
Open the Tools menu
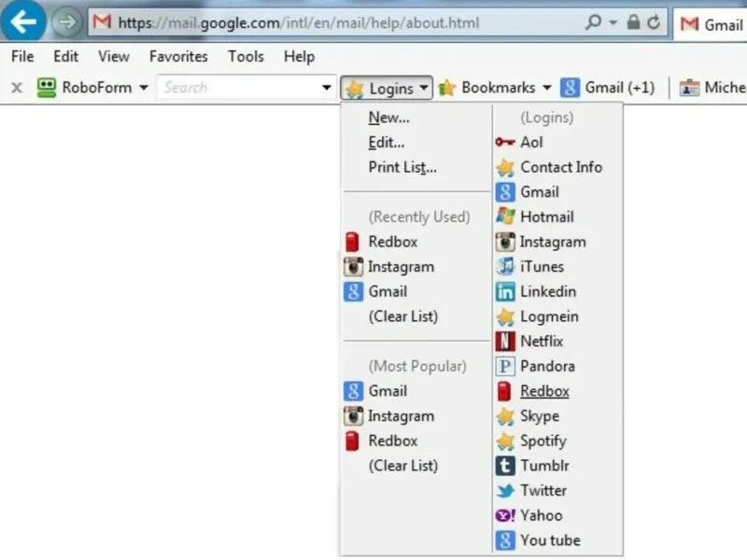pyautogui.click(x=246, y=57)
